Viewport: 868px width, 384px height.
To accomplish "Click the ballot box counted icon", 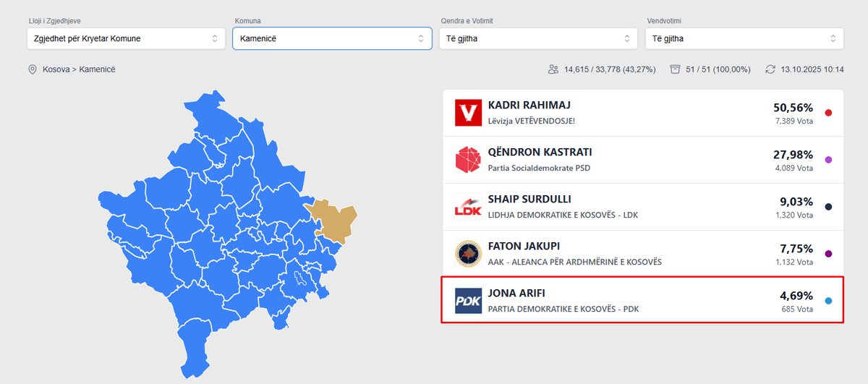I will [675, 69].
